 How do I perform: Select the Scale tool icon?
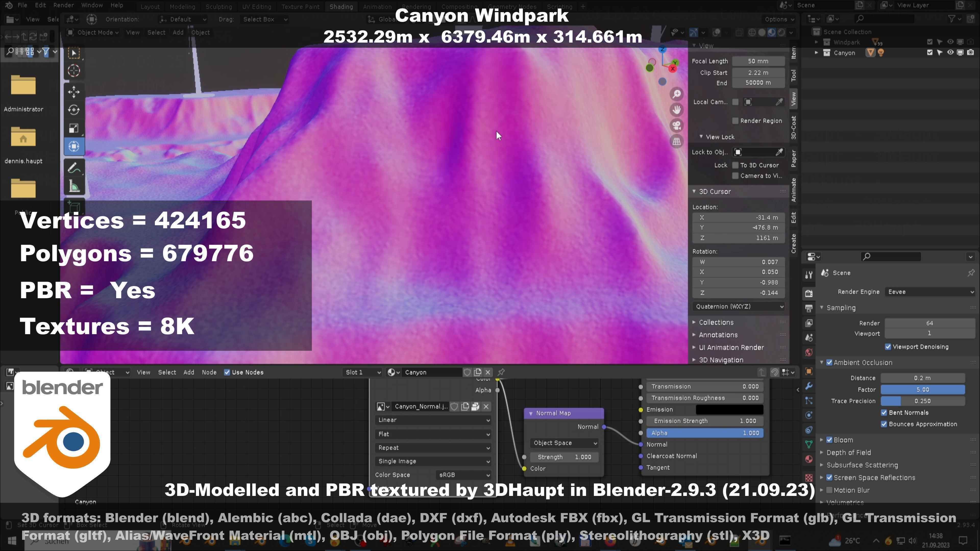point(74,129)
